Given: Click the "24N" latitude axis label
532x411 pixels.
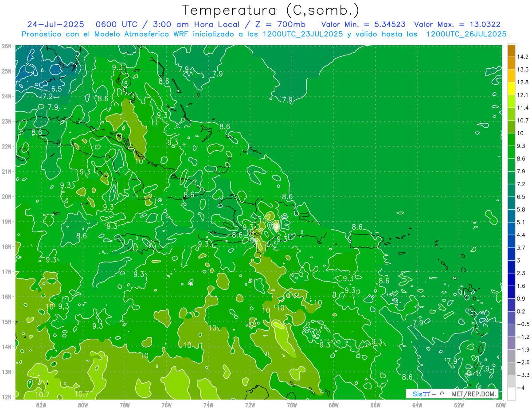Looking at the screenshot, I should click(6, 96).
